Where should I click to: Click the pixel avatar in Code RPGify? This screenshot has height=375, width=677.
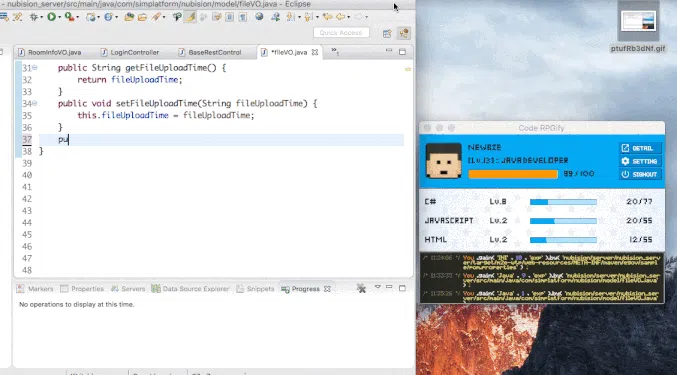[443, 161]
